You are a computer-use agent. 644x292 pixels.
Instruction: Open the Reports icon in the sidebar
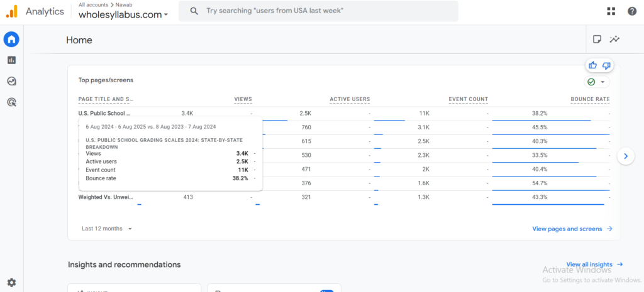click(x=11, y=60)
